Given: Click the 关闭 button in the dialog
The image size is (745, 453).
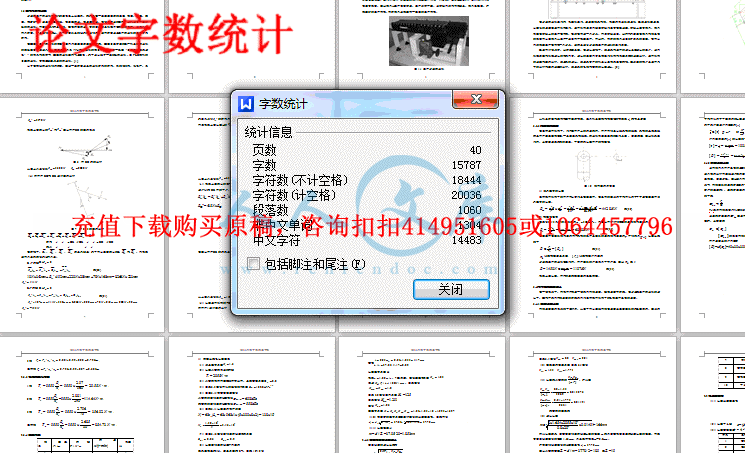Looking at the screenshot, I should point(451,289).
